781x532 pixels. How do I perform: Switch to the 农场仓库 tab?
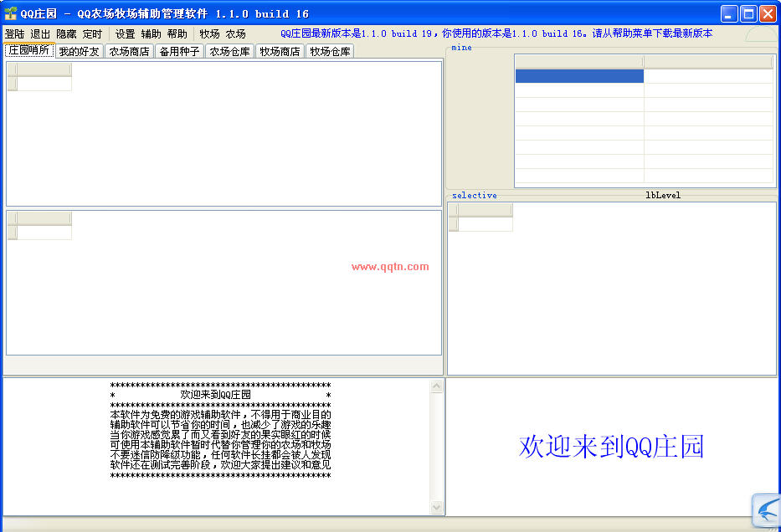pyautogui.click(x=229, y=51)
